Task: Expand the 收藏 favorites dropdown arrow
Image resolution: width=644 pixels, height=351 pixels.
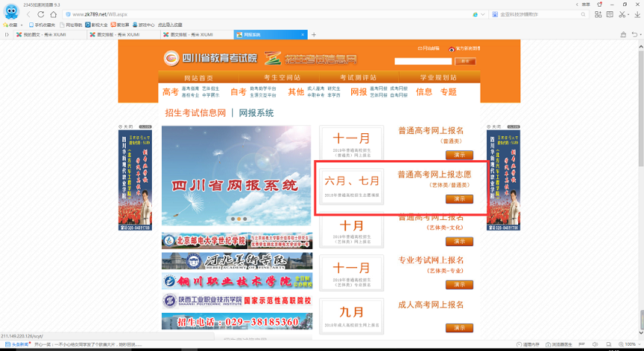Action: 21,25
